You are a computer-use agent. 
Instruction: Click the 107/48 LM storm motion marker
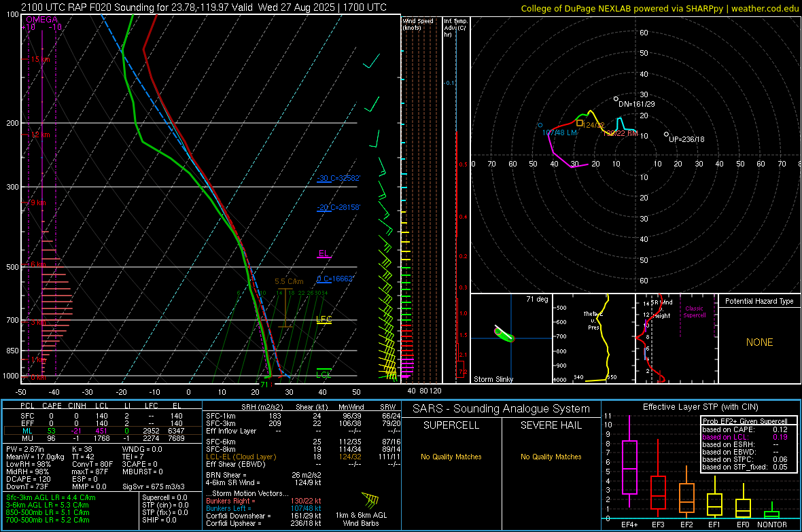pos(559,132)
